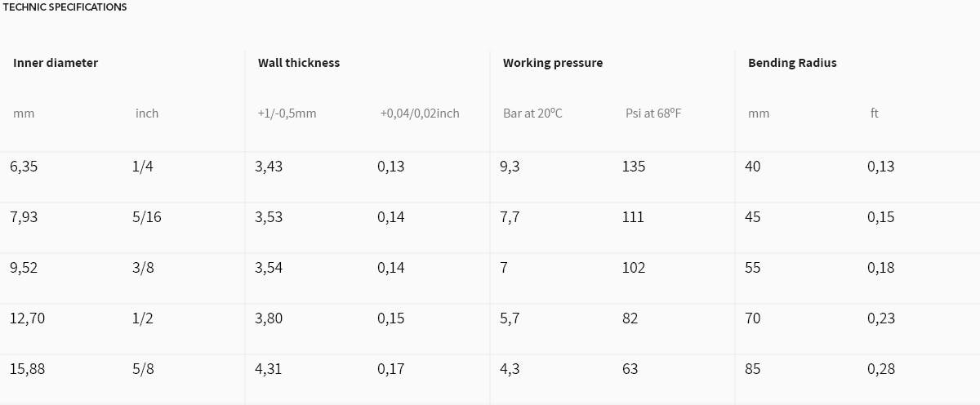Select the "Bar at 20°C" subheader

coord(532,113)
